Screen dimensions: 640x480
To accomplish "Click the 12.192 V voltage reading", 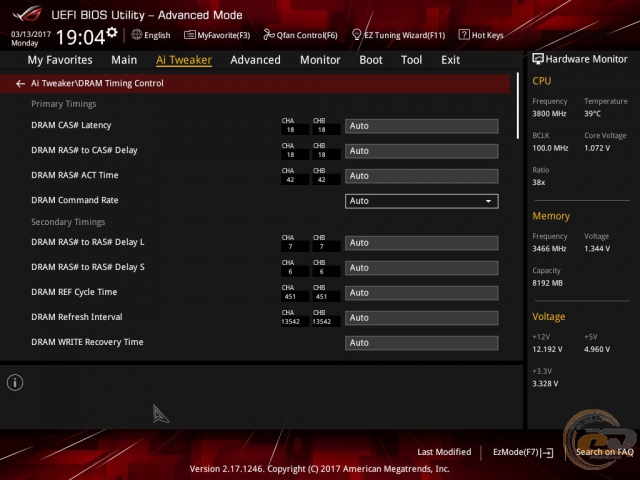I will 547,349.
